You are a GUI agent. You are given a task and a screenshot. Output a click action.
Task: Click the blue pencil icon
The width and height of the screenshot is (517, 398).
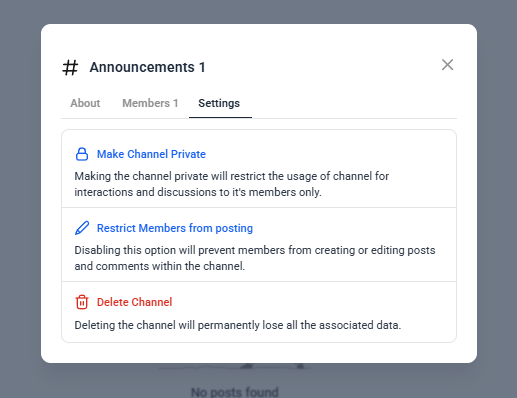coord(82,228)
